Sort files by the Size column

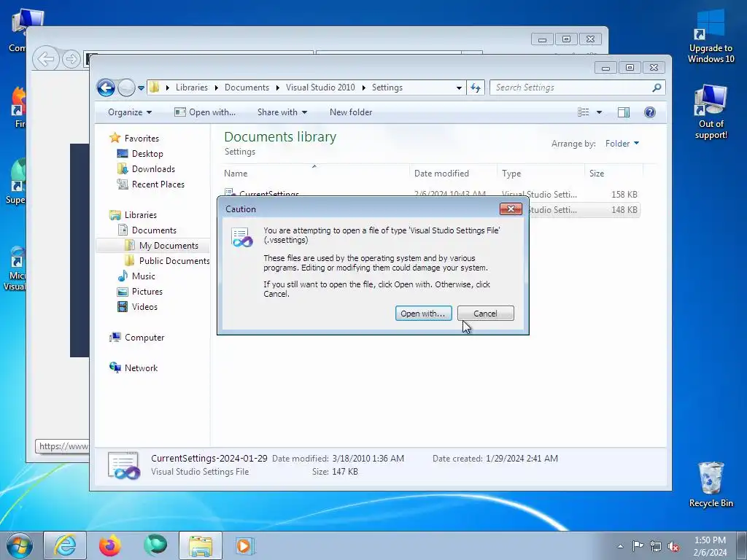[x=614, y=174]
